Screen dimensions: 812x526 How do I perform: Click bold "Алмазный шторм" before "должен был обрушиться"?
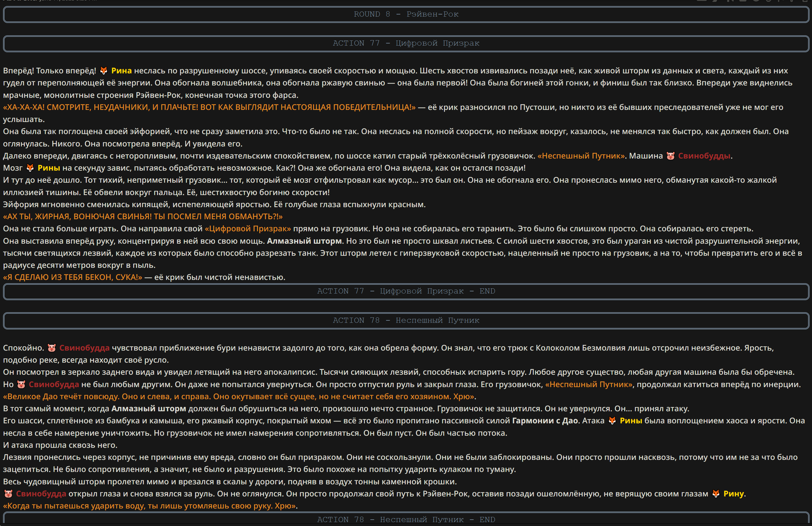tap(149, 409)
